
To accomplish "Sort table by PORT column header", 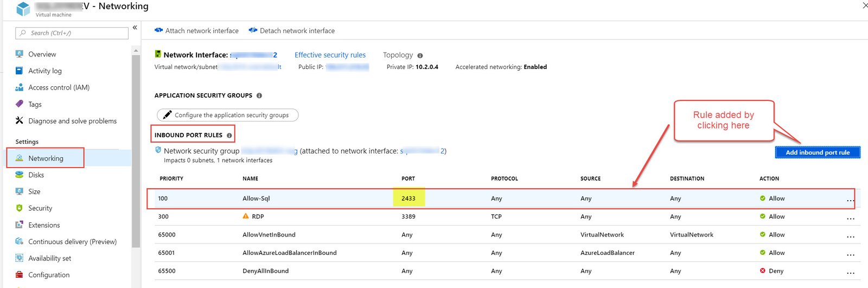I will point(408,178).
